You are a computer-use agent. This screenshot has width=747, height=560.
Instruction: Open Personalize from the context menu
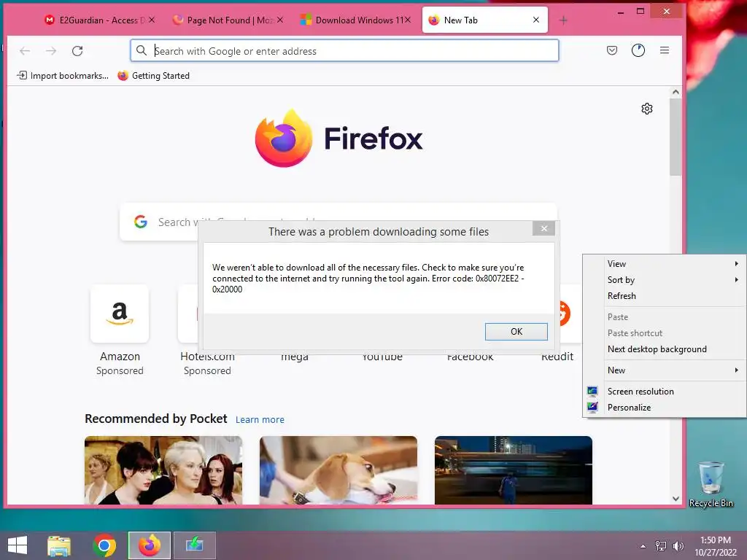(665, 407)
